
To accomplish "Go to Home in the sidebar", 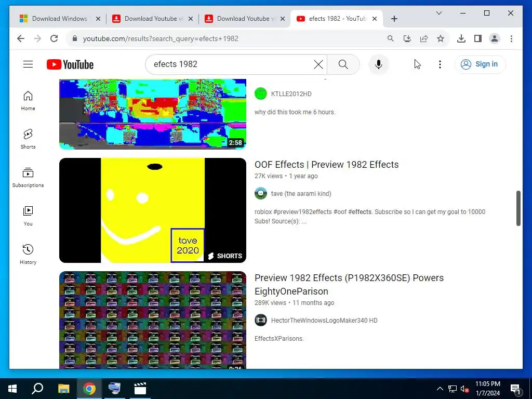I will (x=28, y=101).
